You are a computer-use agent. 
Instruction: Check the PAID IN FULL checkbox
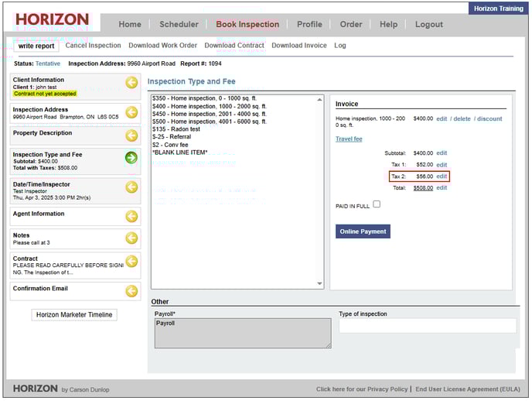[x=377, y=204]
